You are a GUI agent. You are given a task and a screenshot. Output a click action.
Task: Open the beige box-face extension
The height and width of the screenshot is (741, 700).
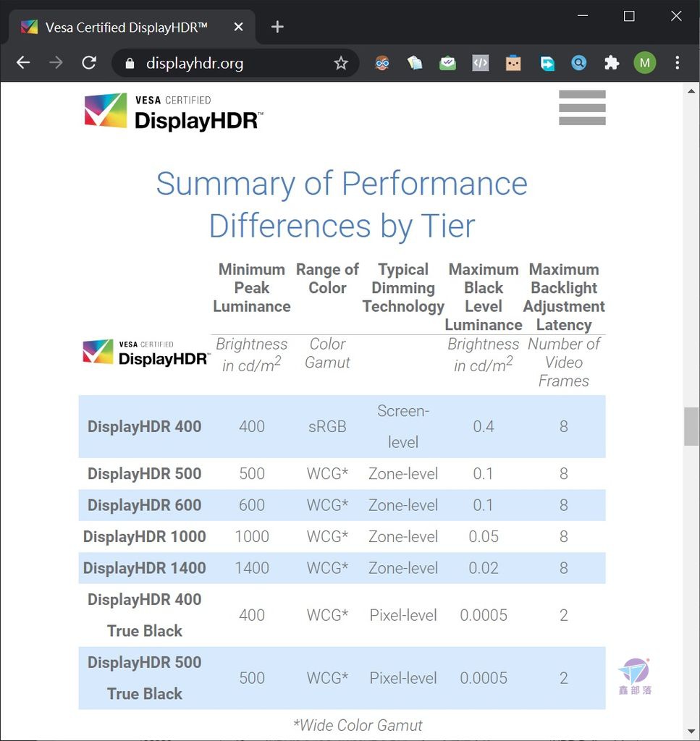[513, 63]
